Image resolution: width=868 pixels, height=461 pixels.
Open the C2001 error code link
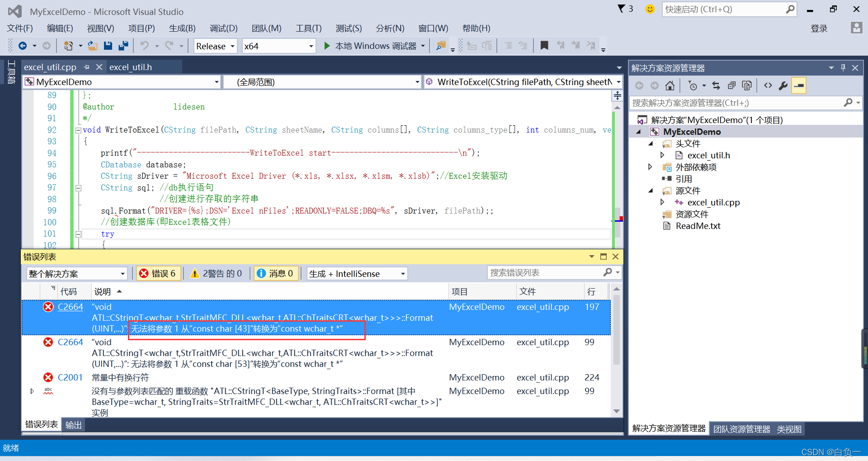pyautogui.click(x=71, y=377)
